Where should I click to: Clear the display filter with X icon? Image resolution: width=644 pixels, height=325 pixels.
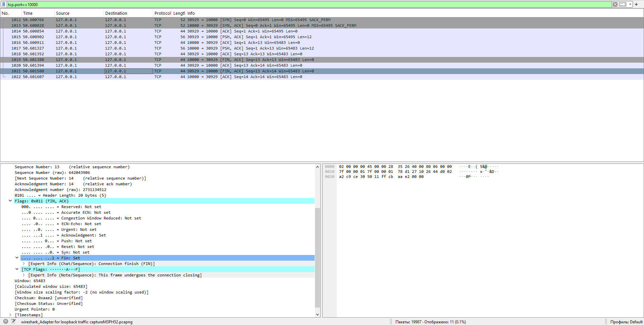tap(615, 4)
